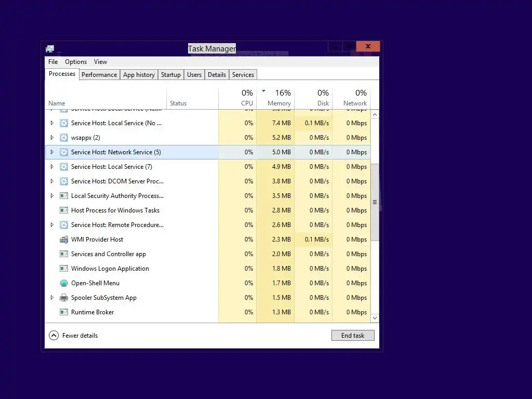Click gear icon of Service Host: Local Service (No ...
532x399 pixels.
(x=64, y=123)
